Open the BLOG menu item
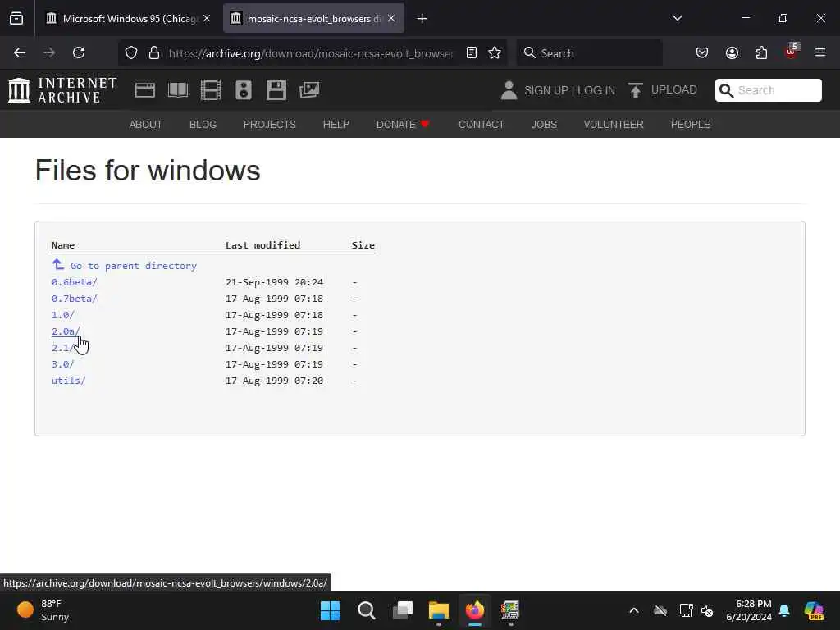The height and width of the screenshot is (630, 840). pos(203,125)
